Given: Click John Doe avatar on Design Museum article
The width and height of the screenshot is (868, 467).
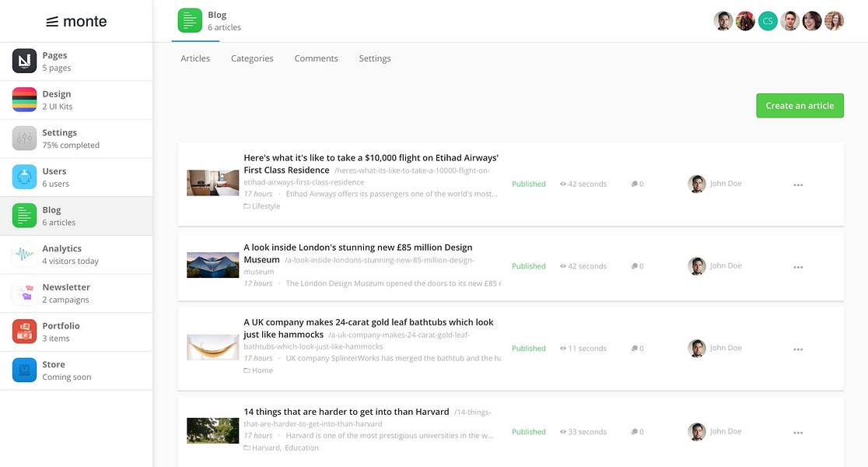Looking at the screenshot, I should click(696, 266).
